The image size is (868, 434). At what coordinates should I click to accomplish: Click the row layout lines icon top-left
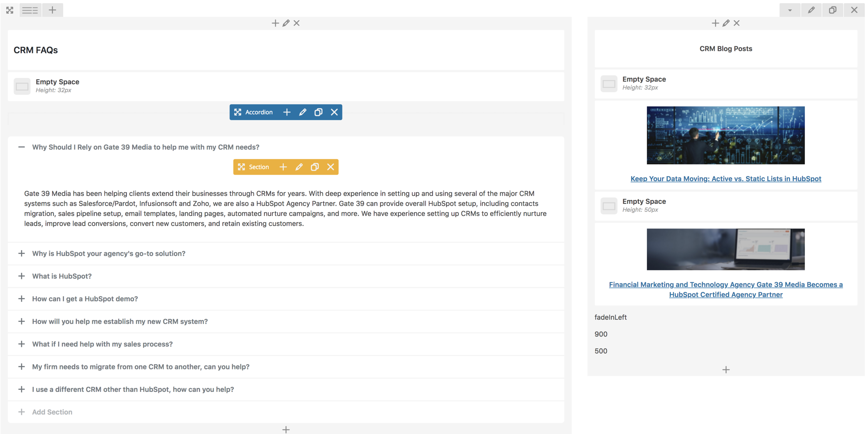[x=30, y=10]
